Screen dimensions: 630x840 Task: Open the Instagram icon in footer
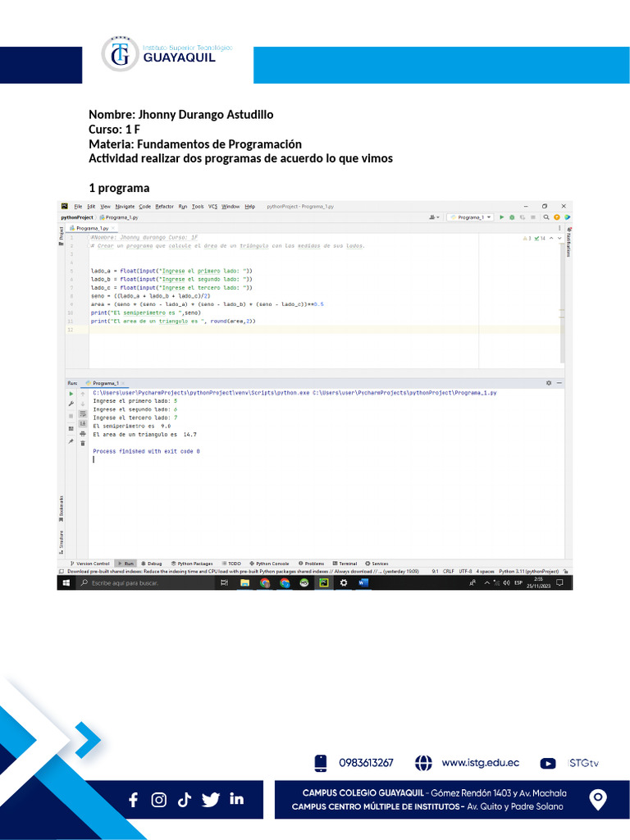pyautogui.click(x=158, y=800)
